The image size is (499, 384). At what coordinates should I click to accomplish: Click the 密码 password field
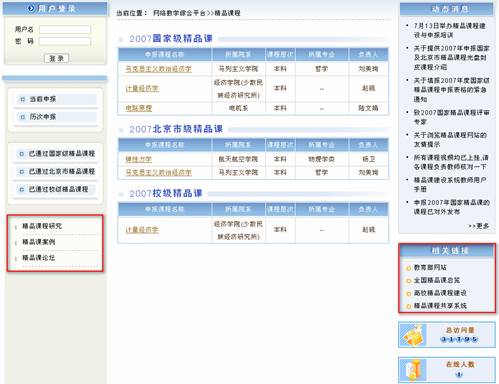(x=65, y=42)
